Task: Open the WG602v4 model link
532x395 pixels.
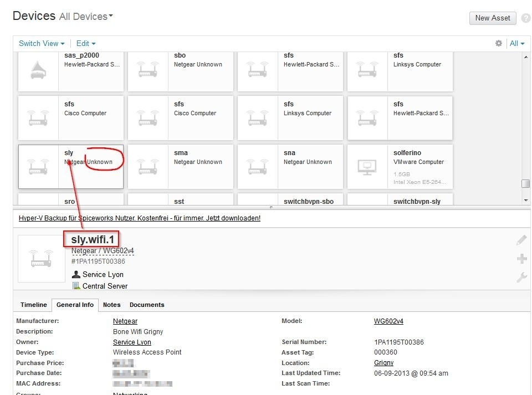Action: point(389,321)
